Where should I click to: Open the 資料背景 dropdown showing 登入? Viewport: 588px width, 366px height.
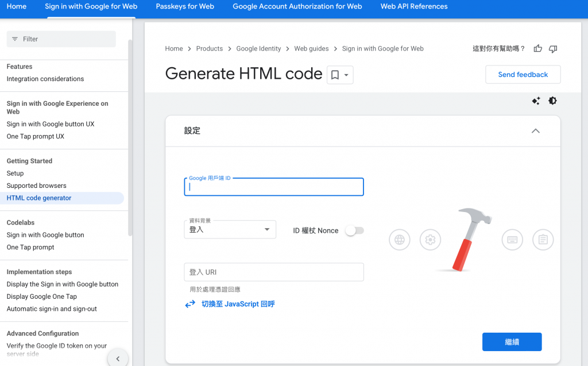pos(230,229)
